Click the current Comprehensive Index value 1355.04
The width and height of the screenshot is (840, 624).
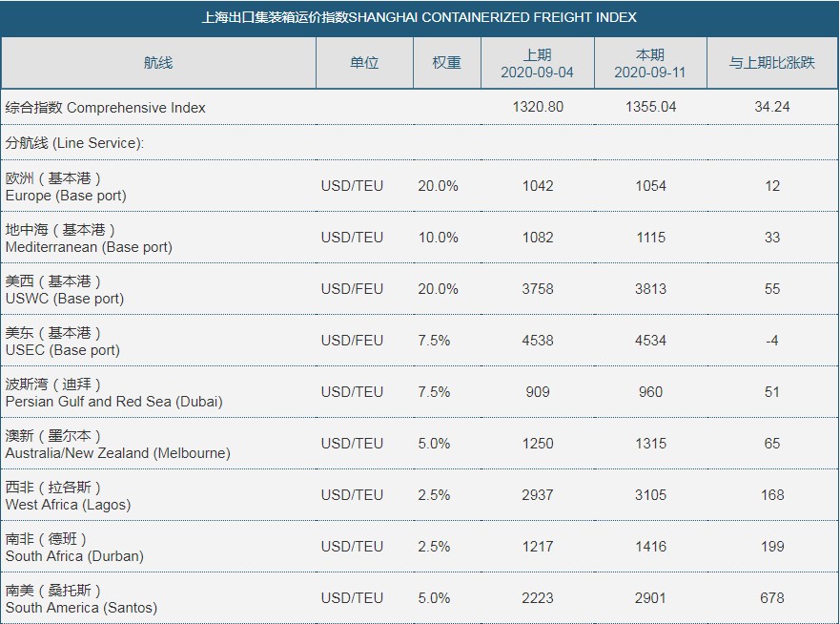point(650,107)
